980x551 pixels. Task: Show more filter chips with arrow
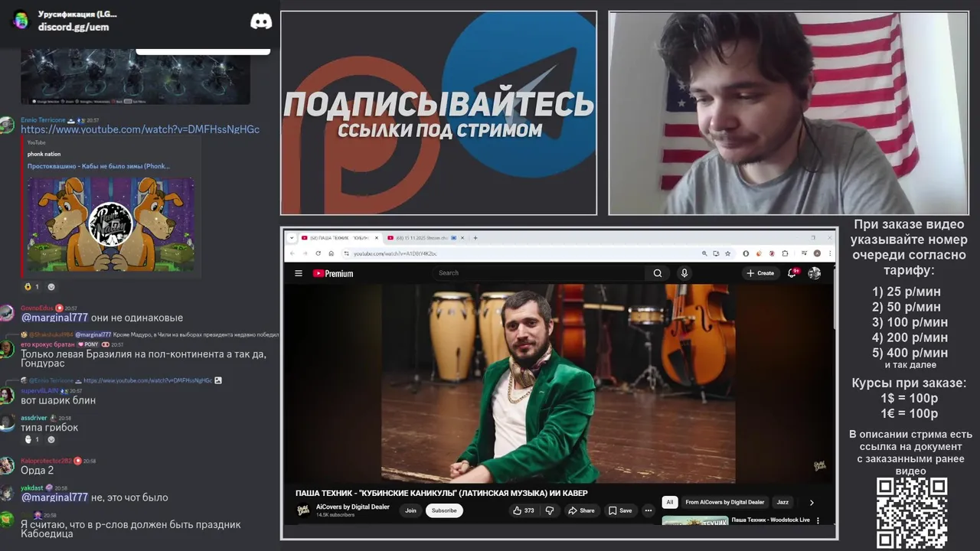point(812,502)
